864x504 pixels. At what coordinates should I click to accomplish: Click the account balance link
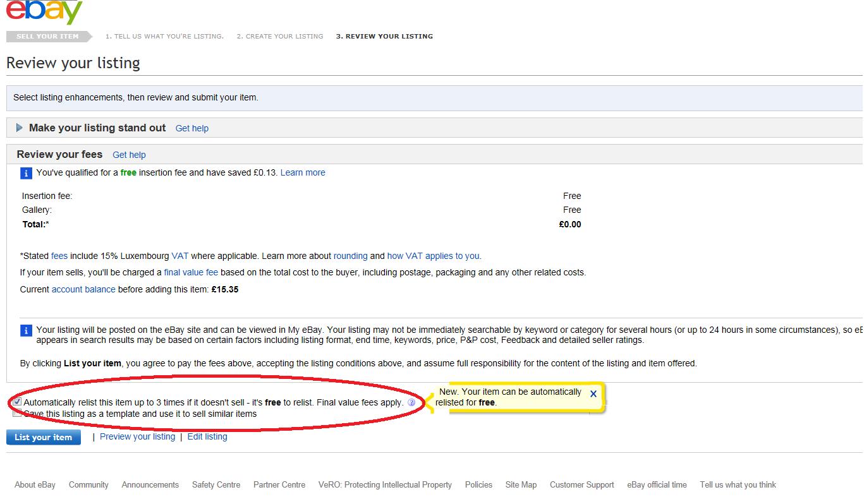click(83, 289)
